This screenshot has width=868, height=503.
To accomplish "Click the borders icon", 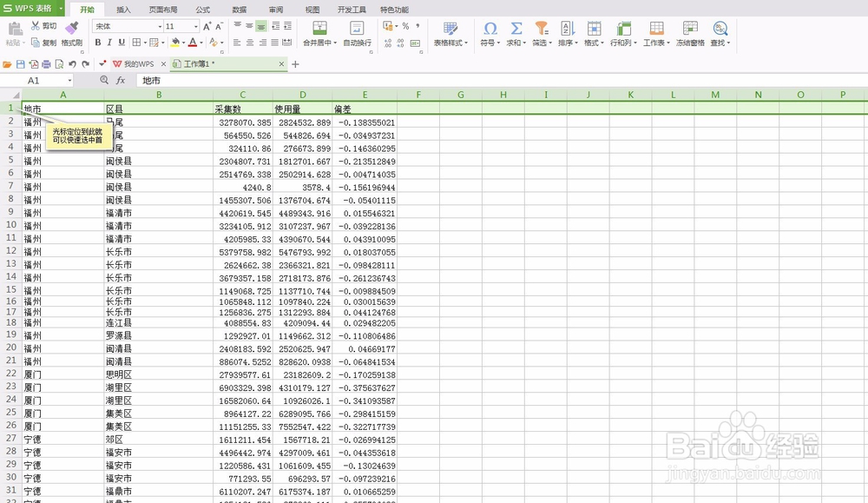I will [136, 42].
